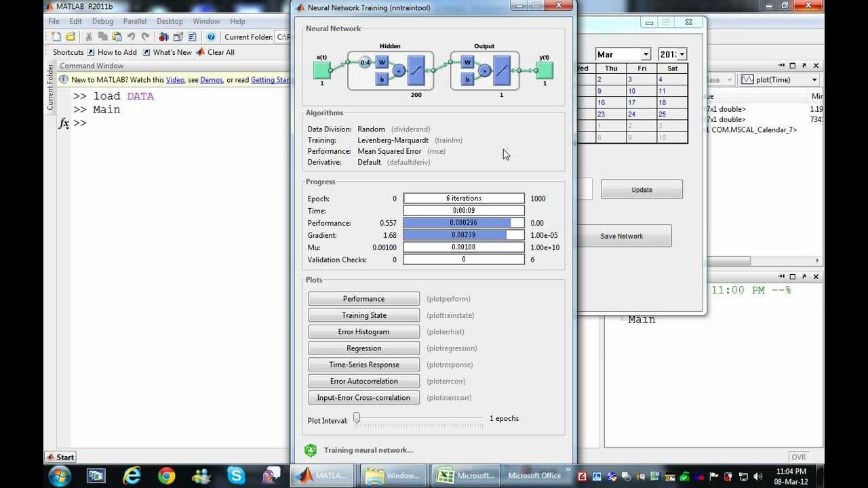Switch to the Windows Explorer taskbar item

point(393,476)
